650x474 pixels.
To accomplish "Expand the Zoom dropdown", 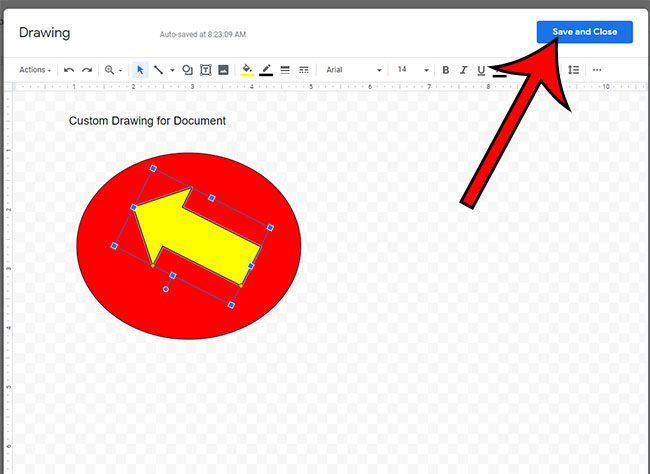I will tap(113, 70).
